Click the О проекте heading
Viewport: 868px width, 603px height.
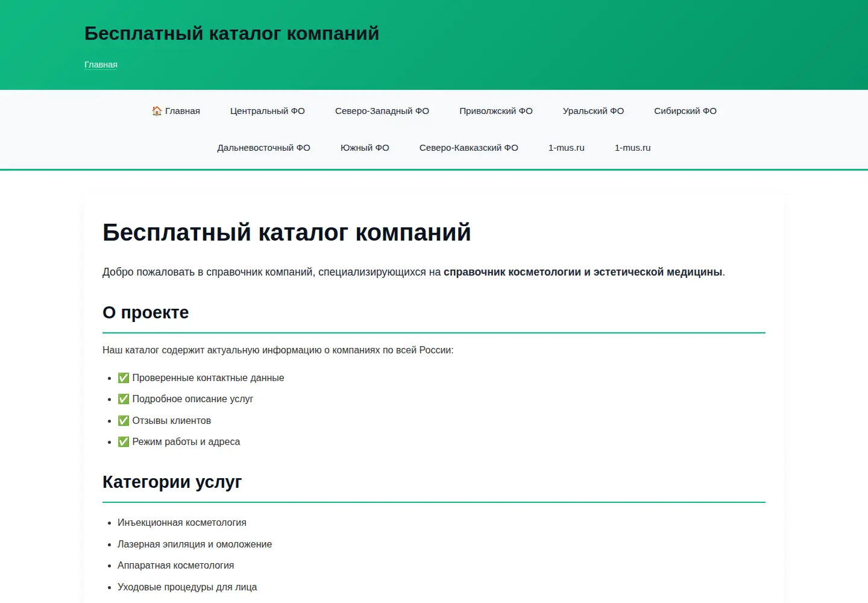(x=145, y=312)
